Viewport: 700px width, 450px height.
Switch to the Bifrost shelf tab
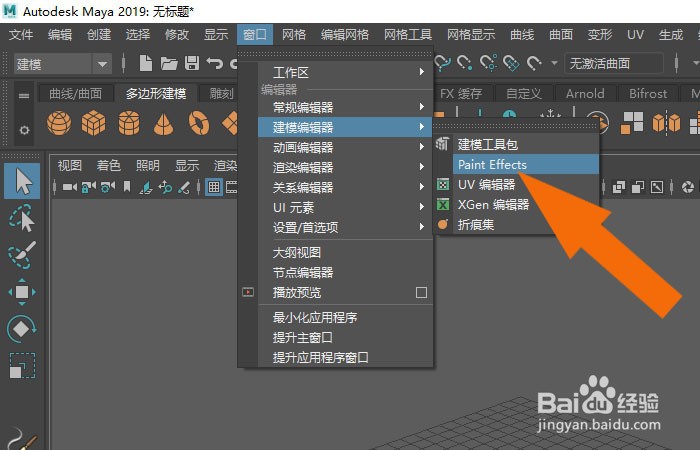[648, 93]
